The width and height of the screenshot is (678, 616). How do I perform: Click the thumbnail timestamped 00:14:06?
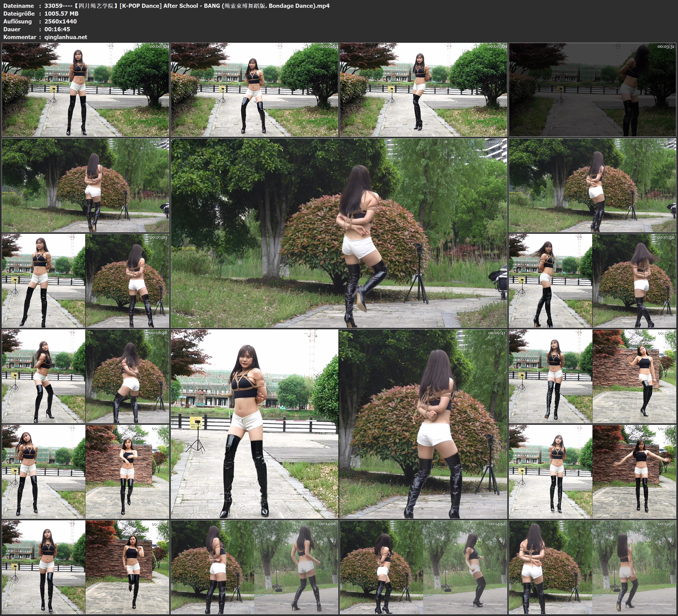pyautogui.click(x=254, y=567)
